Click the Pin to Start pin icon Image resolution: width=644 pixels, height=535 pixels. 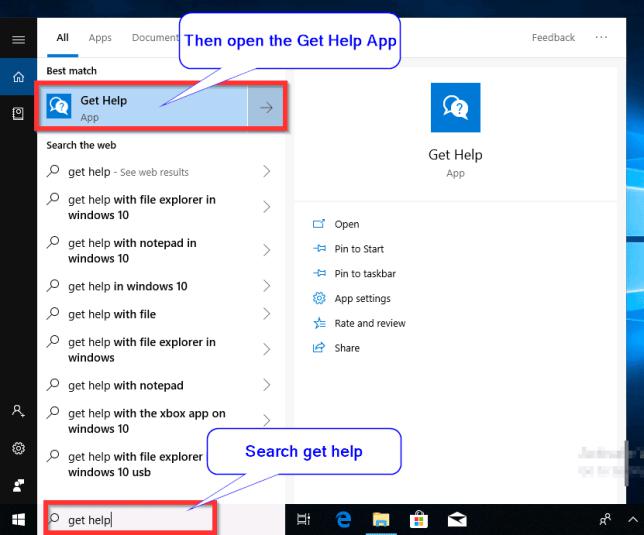click(x=319, y=248)
